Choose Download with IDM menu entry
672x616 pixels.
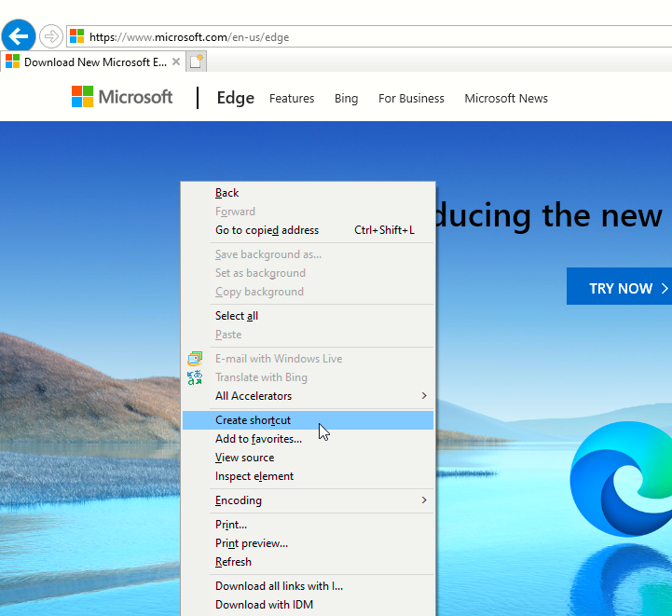(308, 605)
